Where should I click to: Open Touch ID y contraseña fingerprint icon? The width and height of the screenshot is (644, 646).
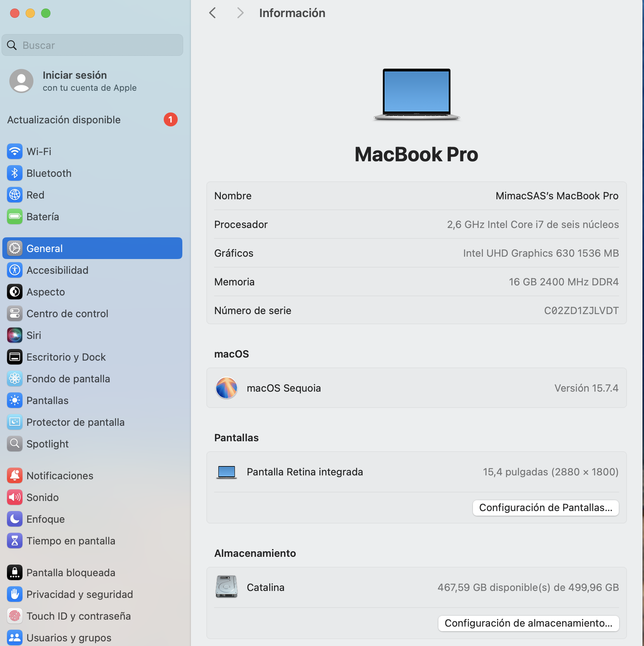(x=15, y=616)
